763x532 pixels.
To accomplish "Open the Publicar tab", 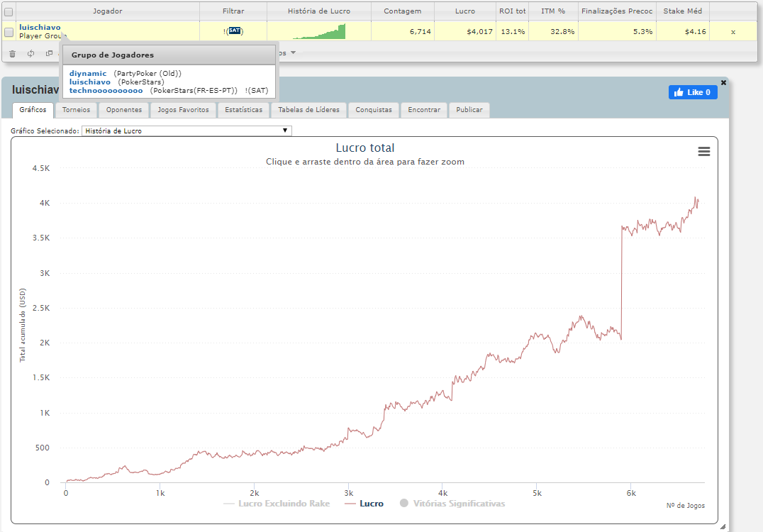I will pyautogui.click(x=469, y=110).
